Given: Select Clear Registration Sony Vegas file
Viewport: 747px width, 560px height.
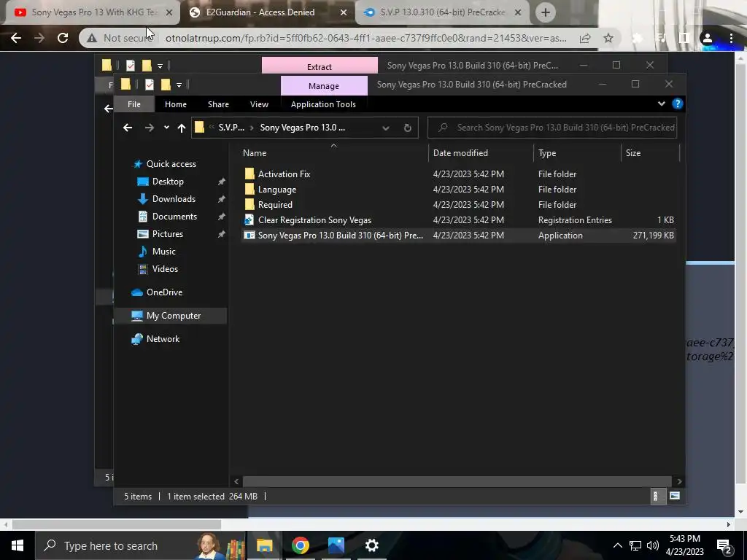Looking at the screenshot, I should click(x=314, y=220).
